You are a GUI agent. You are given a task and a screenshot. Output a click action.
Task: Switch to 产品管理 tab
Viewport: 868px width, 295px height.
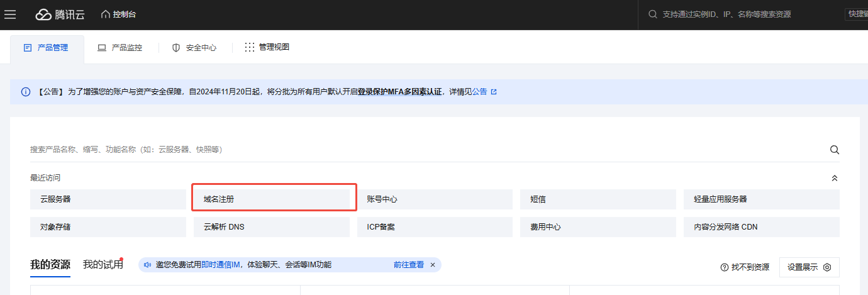point(47,48)
